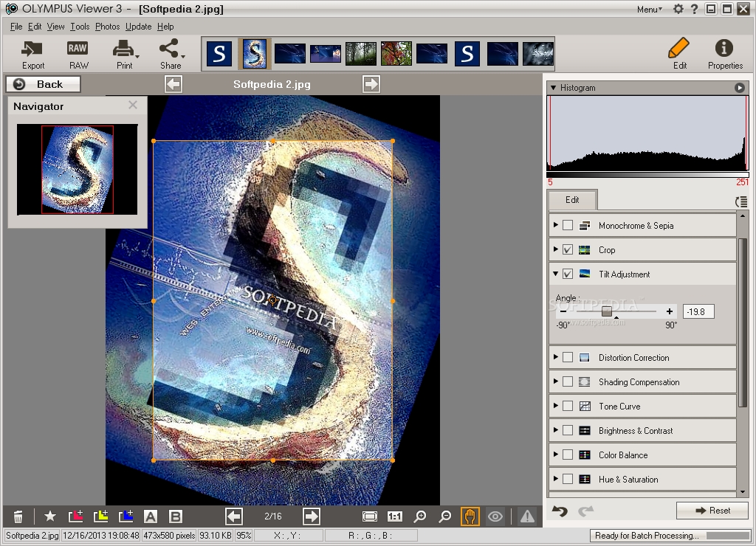Screen dimensions: 756x546
Task: Activate the Zoom in magnifier icon
Action: (x=419, y=516)
